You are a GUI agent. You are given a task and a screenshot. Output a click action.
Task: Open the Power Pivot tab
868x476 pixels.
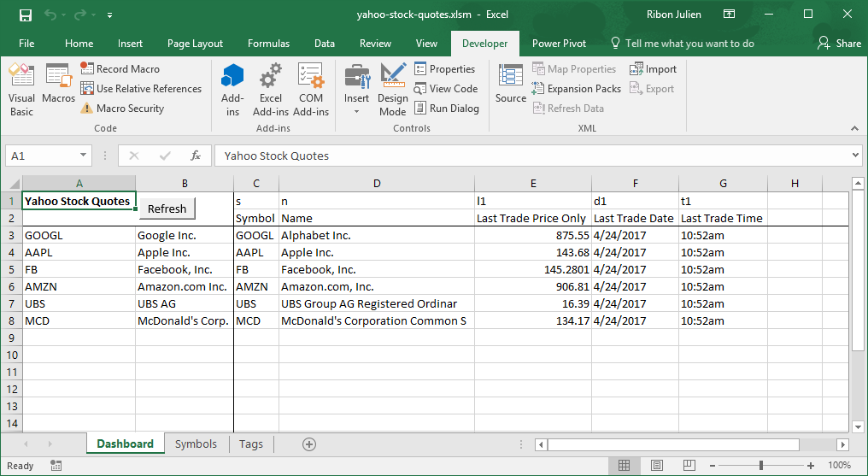click(x=559, y=44)
